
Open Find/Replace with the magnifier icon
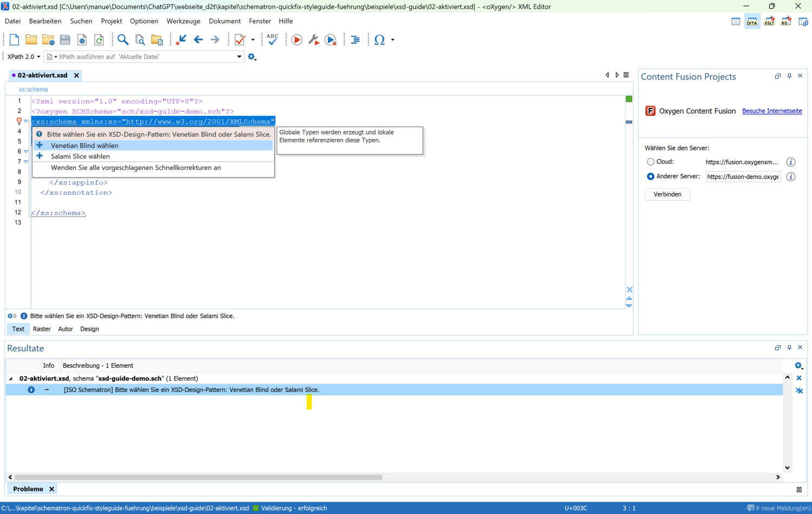123,40
